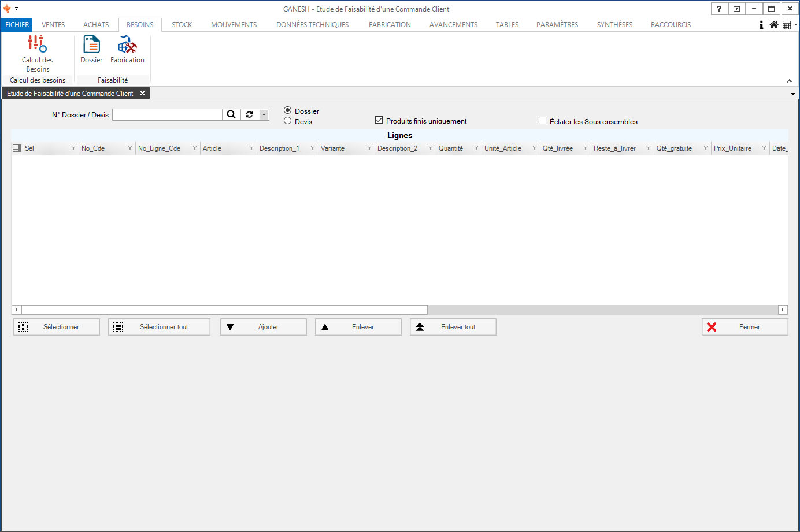
Task: Click the refresh arrows icon
Action: [249, 114]
